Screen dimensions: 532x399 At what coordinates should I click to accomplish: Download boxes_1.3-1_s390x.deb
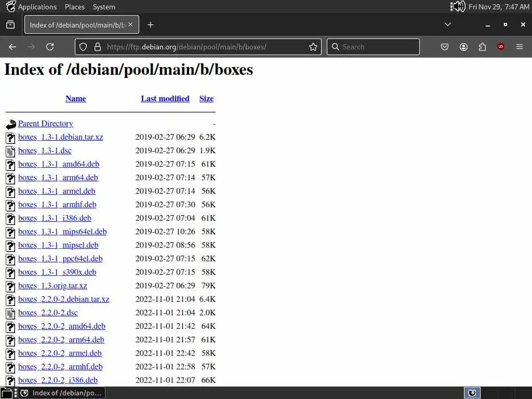click(57, 272)
